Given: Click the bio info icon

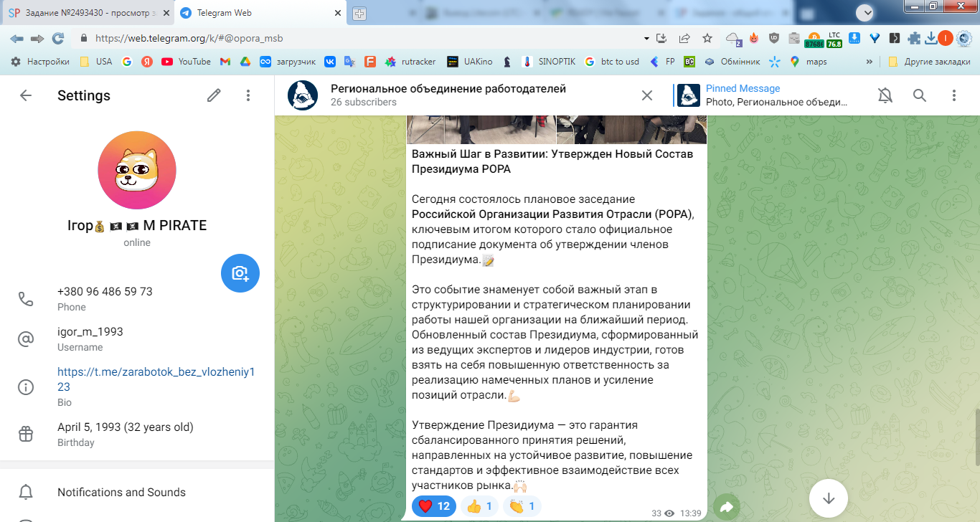Looking at the screenshot, I should point(26,387).
